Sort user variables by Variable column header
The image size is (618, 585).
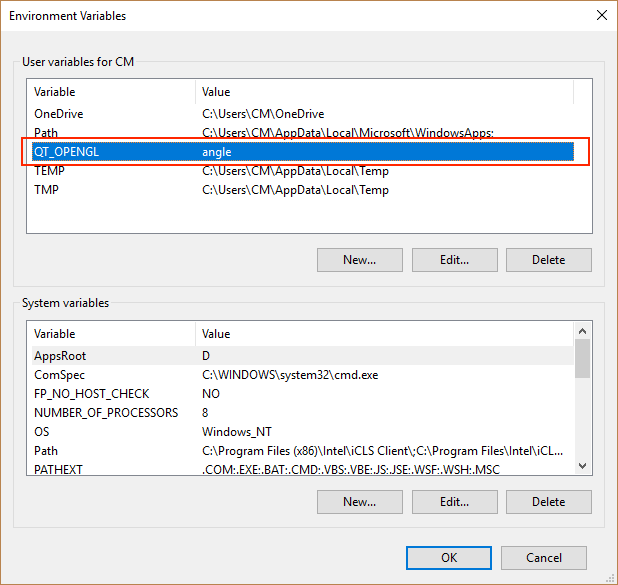(x=110, y=92)
